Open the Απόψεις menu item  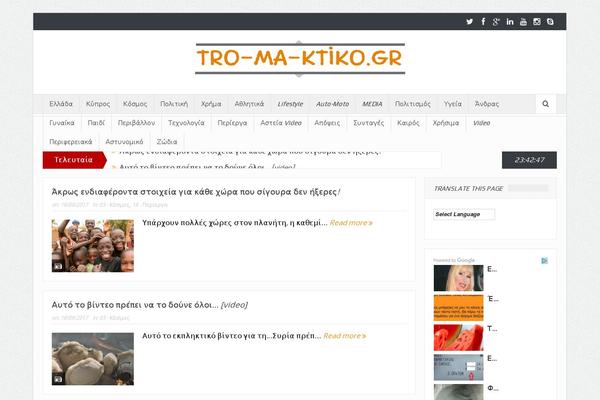[x=327, y=123]
